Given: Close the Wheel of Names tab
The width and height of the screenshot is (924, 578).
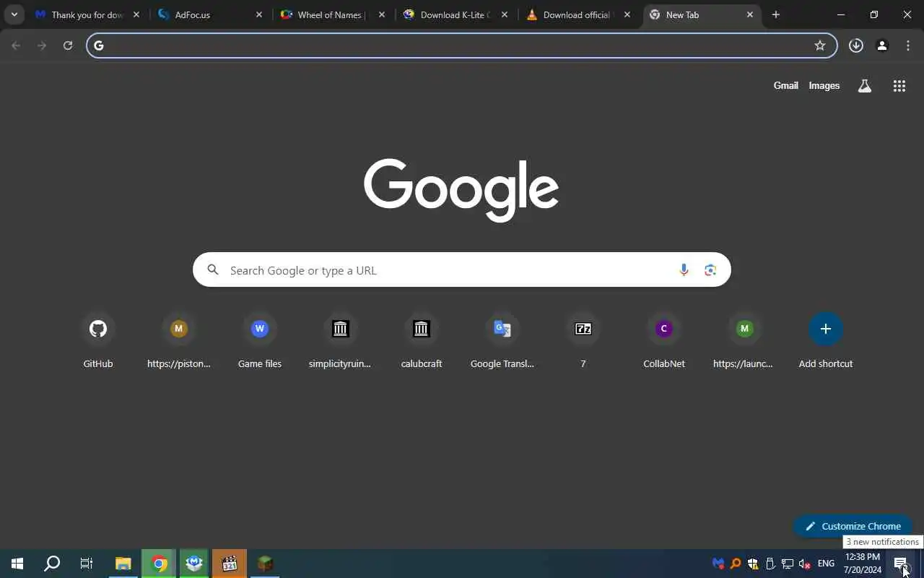Looking at the screenshot, I should (x=382, y=14).
